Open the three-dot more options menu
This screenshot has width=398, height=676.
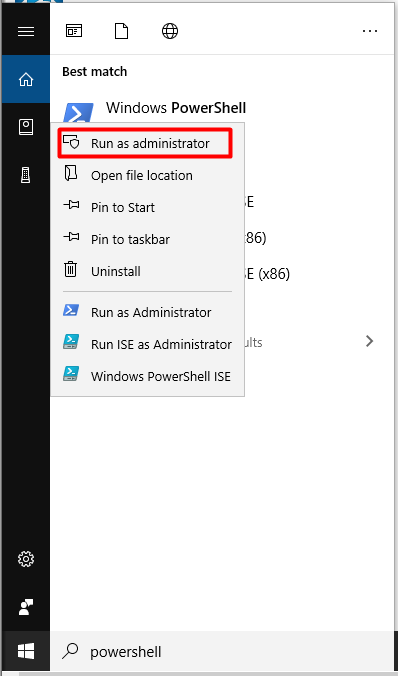(x=370, y=31)
